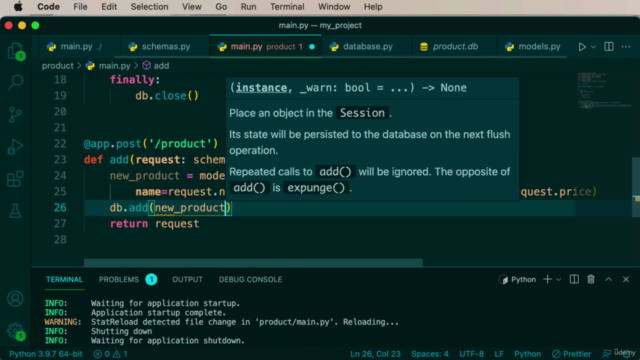The height and width of the screenshot is (360, 640).
Task: Create a new terminal with plus icon
Action: [547, 279]
